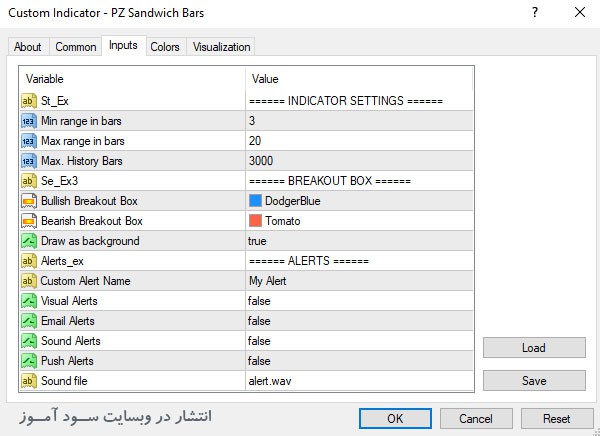Click the integer icon next to Min range in bars

point(28,121)
